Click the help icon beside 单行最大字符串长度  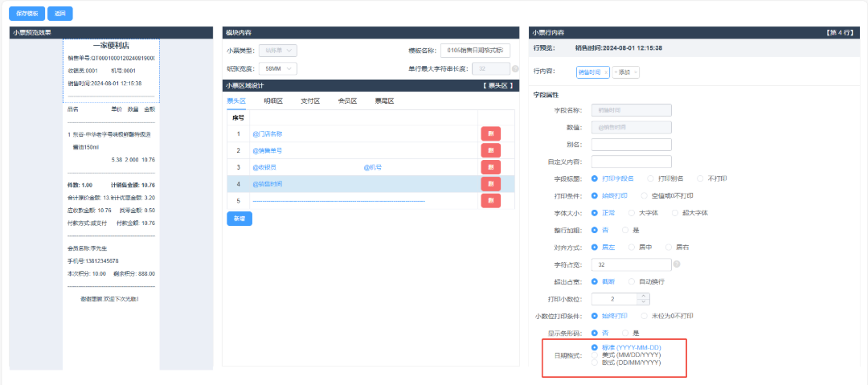[515, 69]
